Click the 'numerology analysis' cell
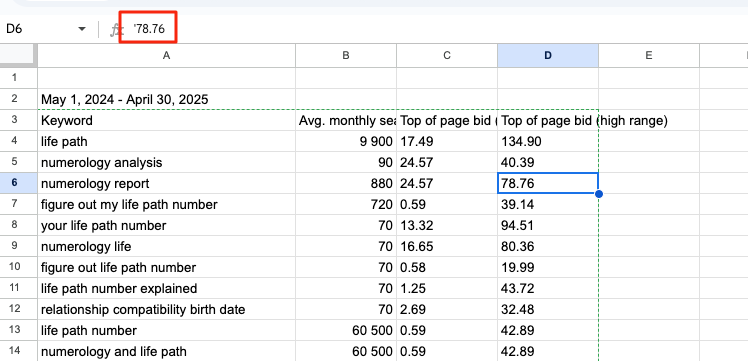 (166, 162)
